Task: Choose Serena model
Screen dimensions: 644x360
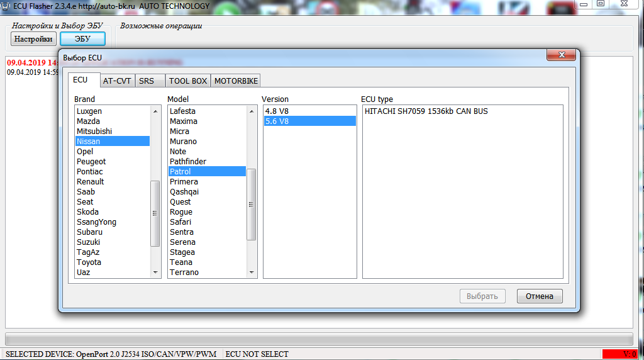Action: [x=207, y=242]
